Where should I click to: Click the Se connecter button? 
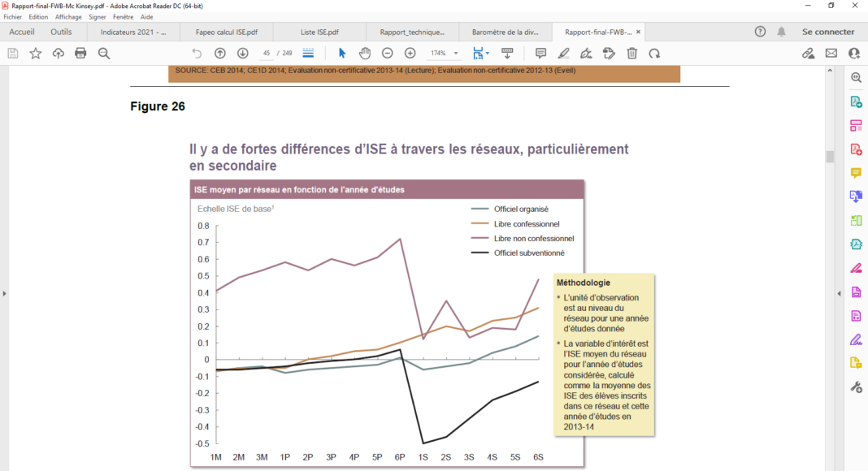click(x=828, y=32)
